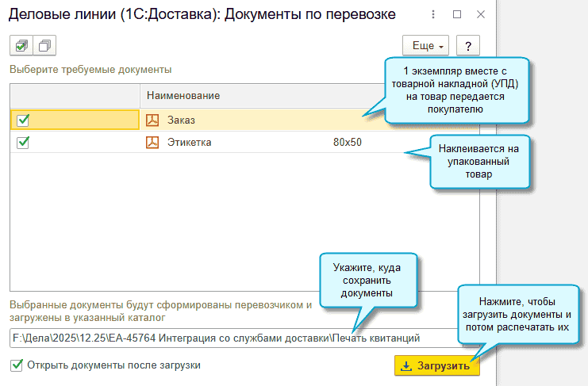Click the uncheck all documents icon
Viewport: 588px width, 386px height.
[x=46, y=46]
